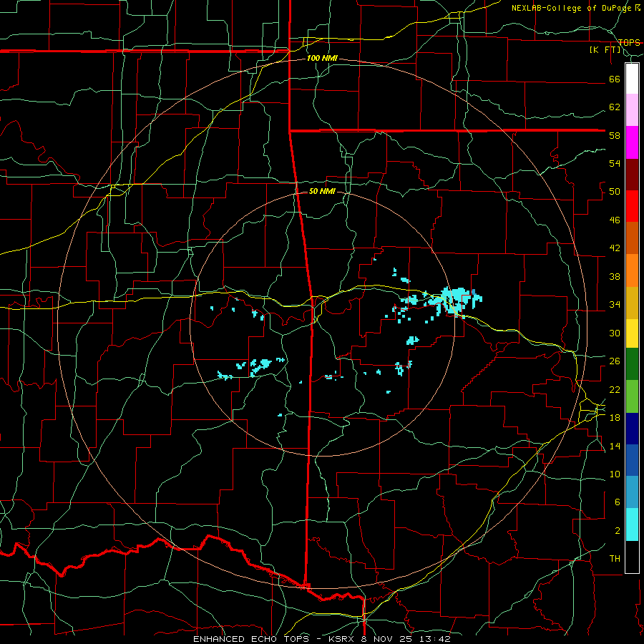Viewport: 644px width, 644px height.
Task: Click the '54' legend value
Action: (x=615, y=163)
